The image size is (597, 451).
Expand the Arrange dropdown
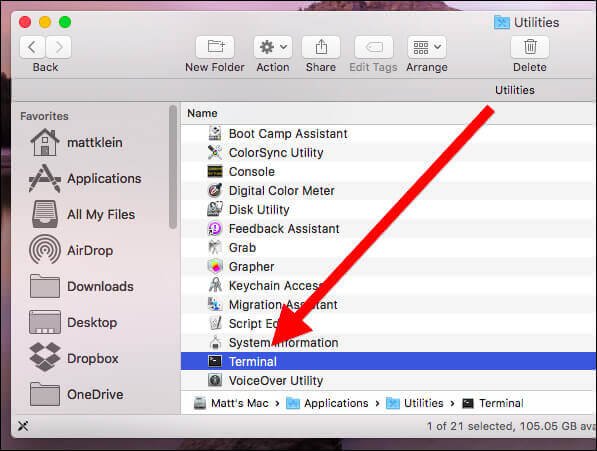(426, 47)
